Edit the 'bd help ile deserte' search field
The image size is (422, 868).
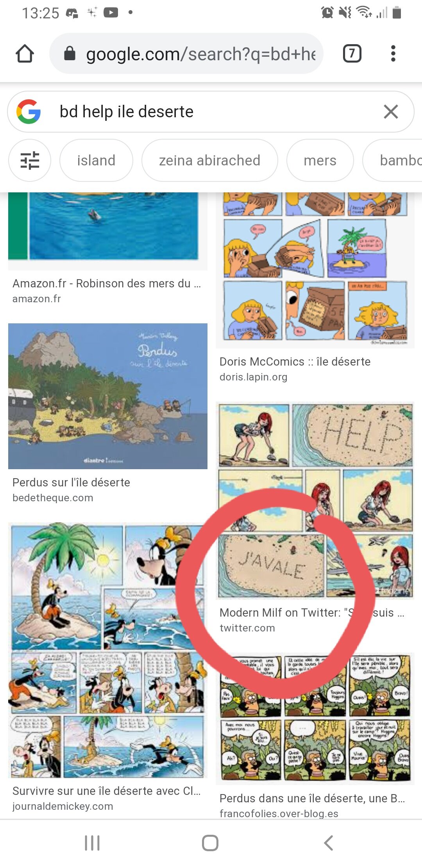[x=211, y=112]
